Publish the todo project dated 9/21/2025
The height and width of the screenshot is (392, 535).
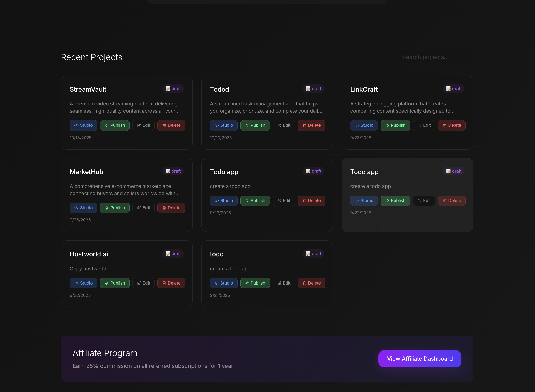255,283
